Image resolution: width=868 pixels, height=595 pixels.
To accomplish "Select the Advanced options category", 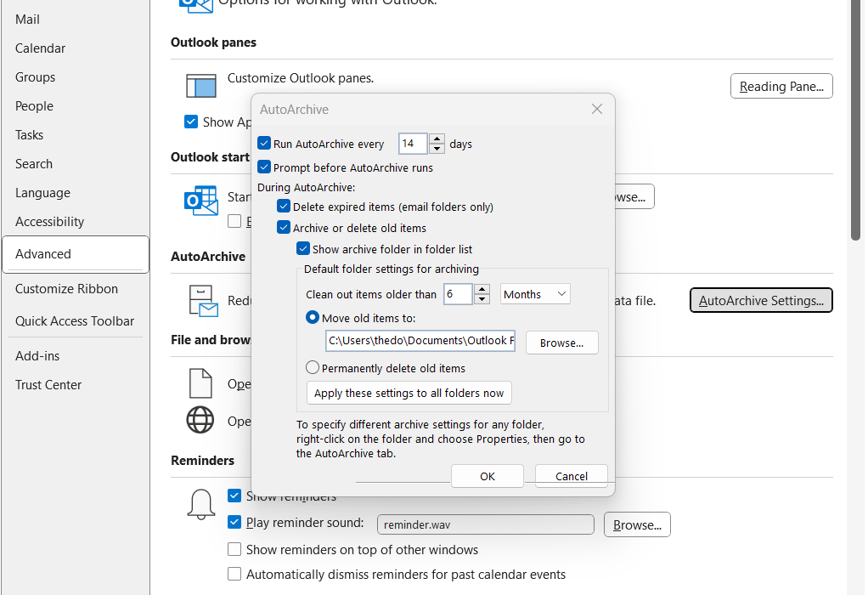I will [76, 254].
